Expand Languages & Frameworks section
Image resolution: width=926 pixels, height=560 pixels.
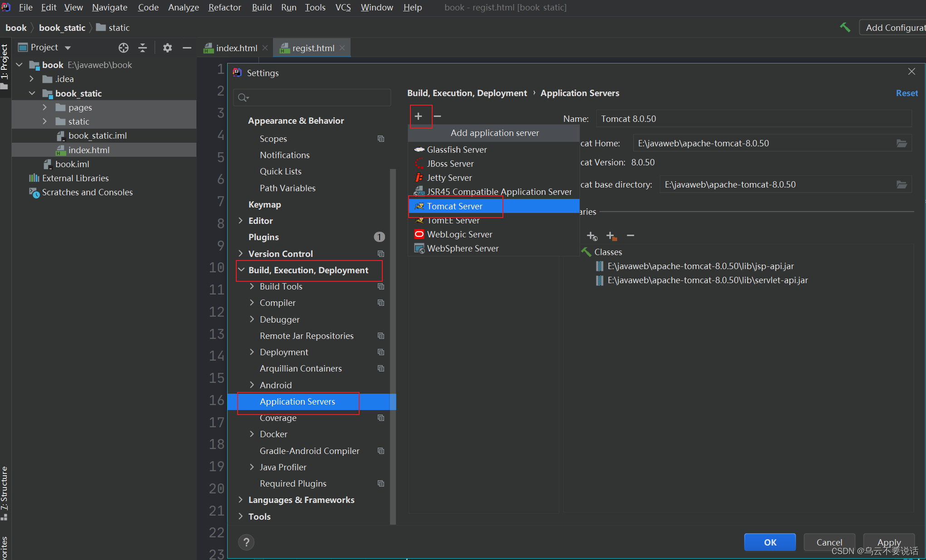(240, 500)
